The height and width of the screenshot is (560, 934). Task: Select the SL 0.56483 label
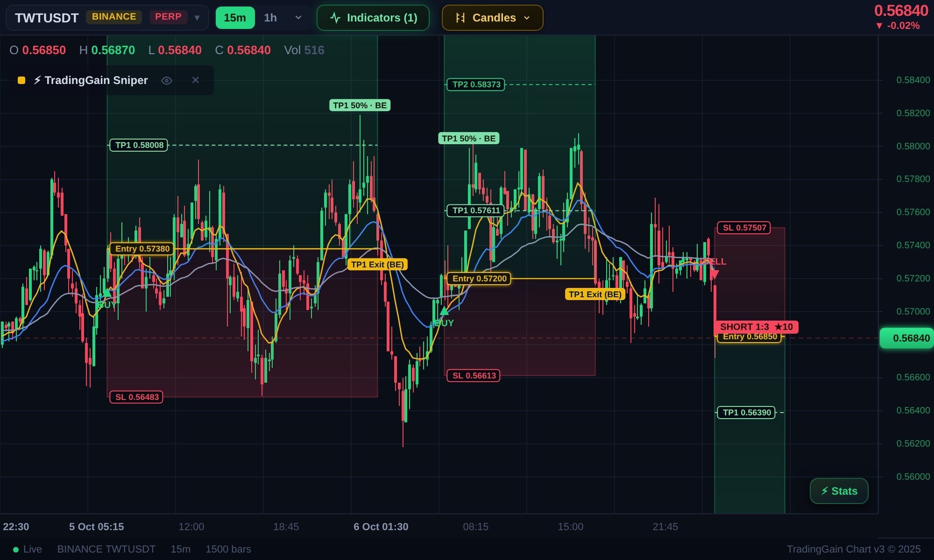point(136,397)
